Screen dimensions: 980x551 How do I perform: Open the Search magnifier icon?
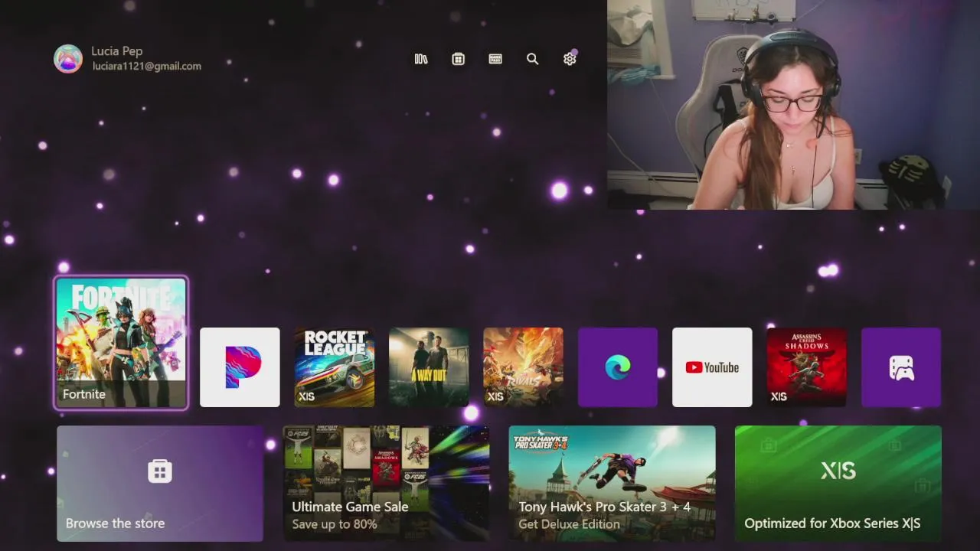(x=533, y=59)
